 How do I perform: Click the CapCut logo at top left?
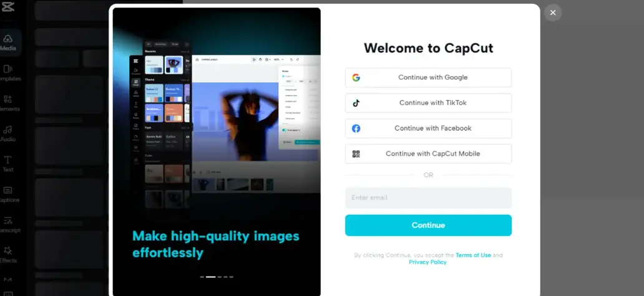point(8,7)
